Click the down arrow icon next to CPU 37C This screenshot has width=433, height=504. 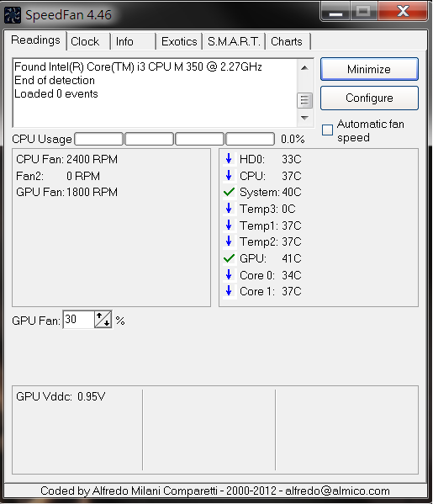(229, 176)
